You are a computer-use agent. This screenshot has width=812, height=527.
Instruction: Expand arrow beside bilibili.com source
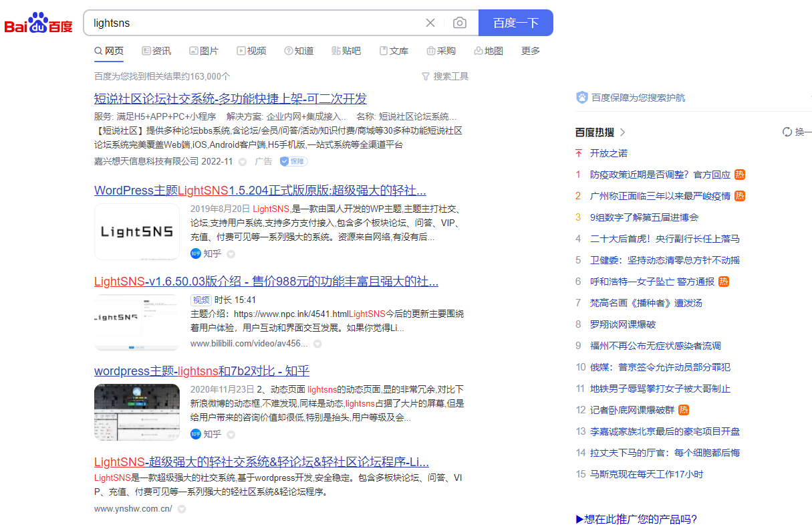click(x=317, y=344)
